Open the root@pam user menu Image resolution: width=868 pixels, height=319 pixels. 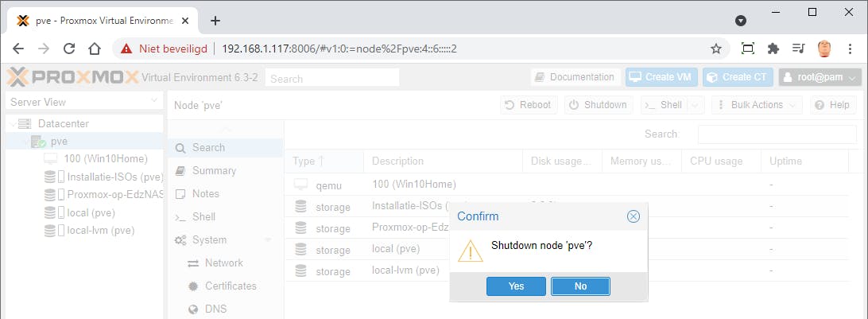[820, 77]
